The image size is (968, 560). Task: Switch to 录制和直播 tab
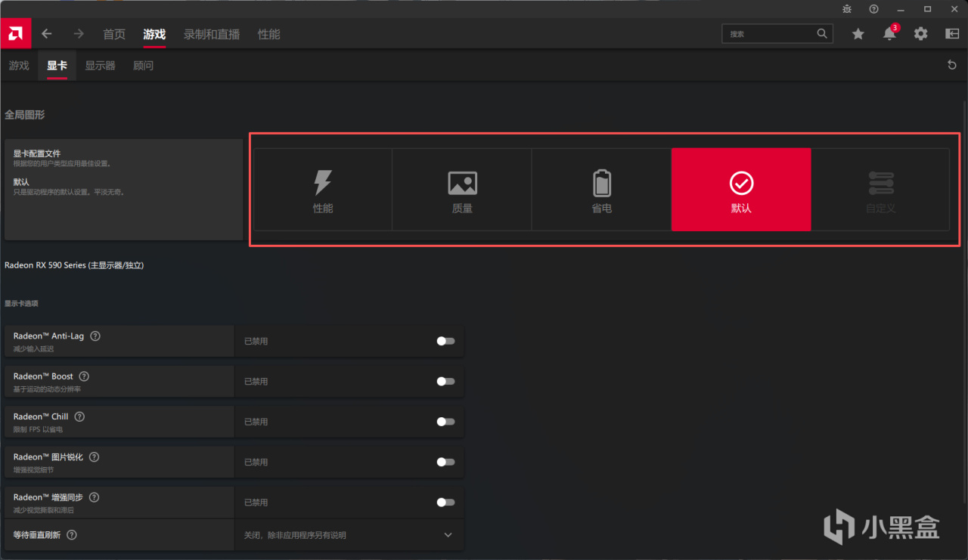click(x=212, y=34)
